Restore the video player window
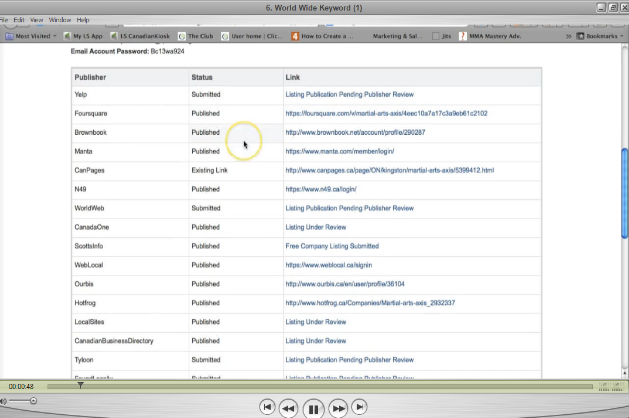This screenshot has width=629, height=418. 613,8
